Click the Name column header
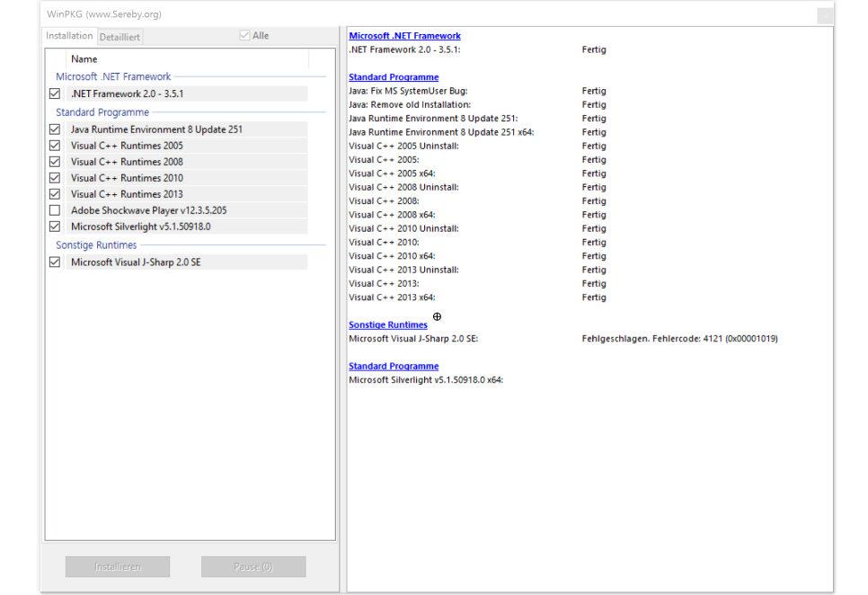 pyautogui.click(x=187, y=58)
